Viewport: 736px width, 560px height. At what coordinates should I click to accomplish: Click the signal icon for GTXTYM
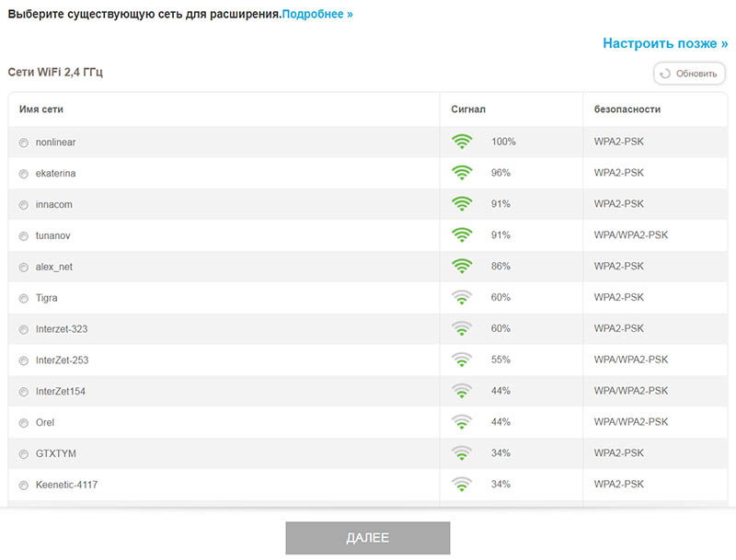462,453
